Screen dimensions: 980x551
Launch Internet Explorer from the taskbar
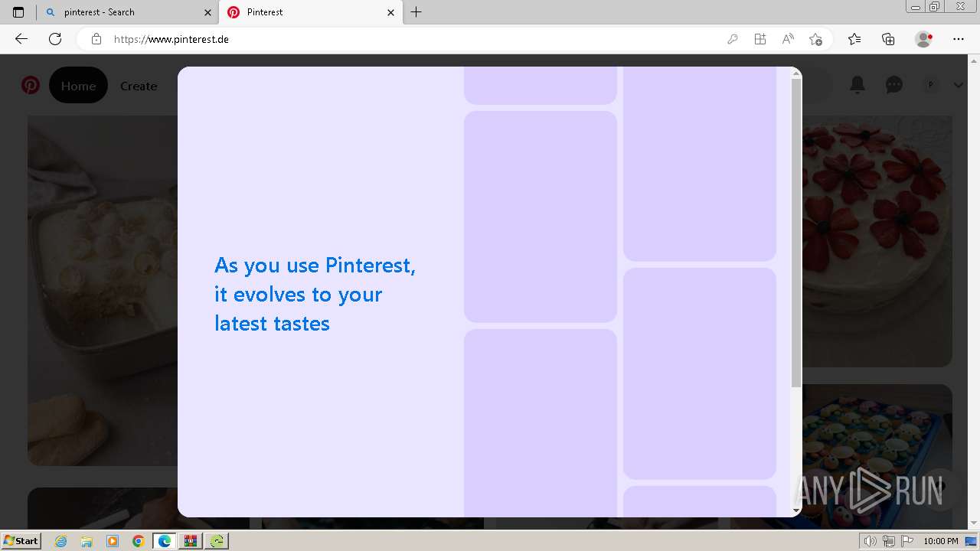pos(61,541)
